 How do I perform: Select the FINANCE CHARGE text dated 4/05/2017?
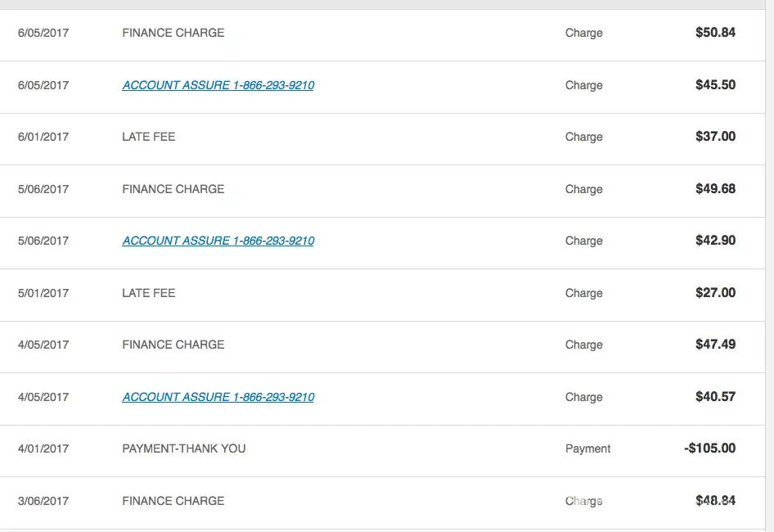pyautogui.click(x=173, y=345)
